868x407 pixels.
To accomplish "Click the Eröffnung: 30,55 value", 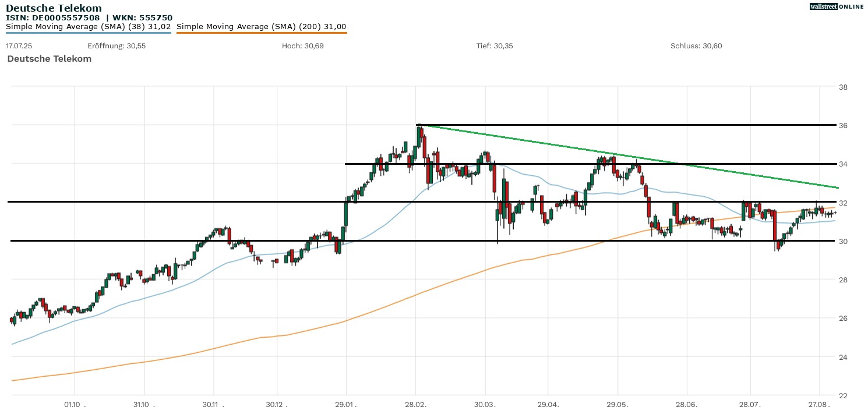I will [117, 45].
